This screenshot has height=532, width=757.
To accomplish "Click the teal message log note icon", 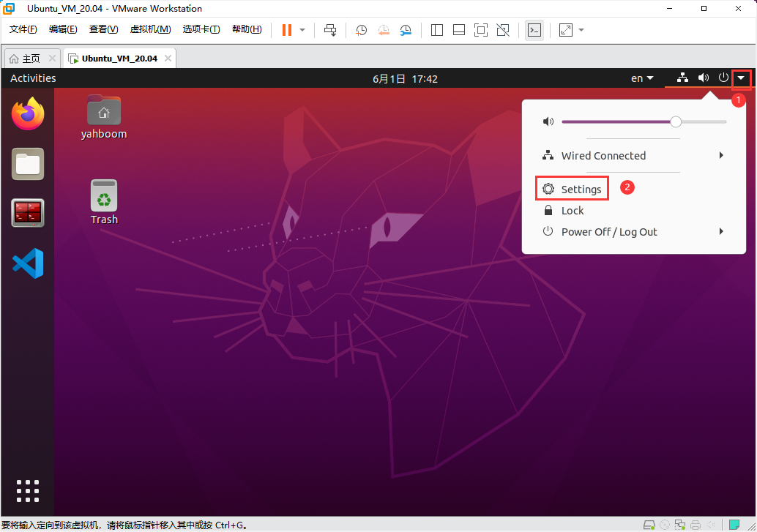I will [734, 525].
